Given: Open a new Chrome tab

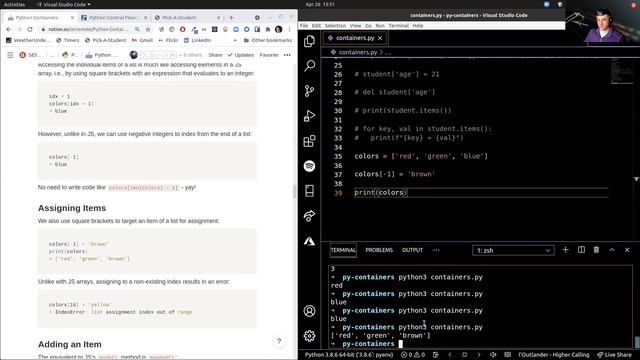Looking at the screenshot, I should (231, 18).
